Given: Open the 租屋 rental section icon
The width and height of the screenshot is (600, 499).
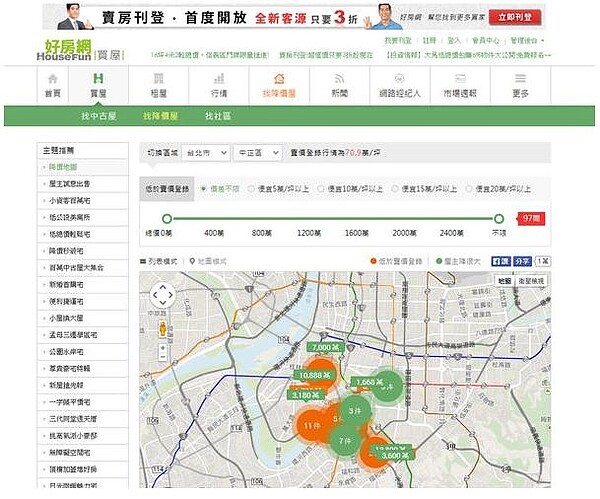Looking at the screenshot, I should pos(158,78).
